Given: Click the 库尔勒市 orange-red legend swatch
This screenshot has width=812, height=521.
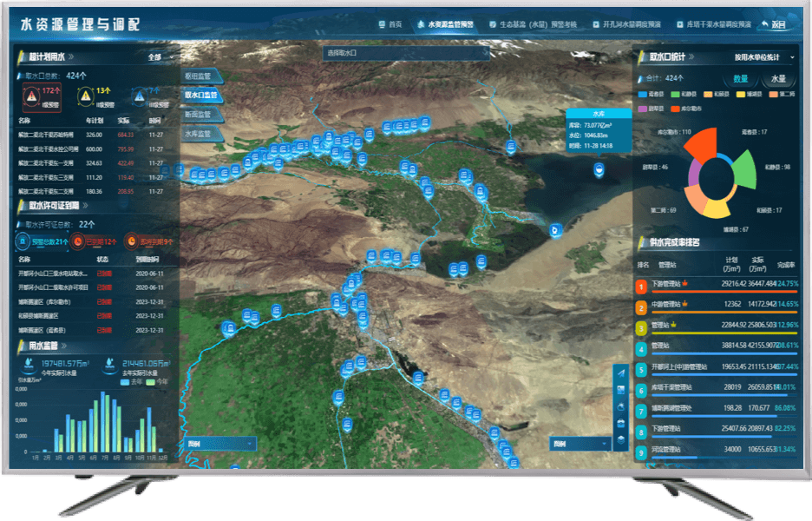Looking at the screenshot, I should coord(675,109).
